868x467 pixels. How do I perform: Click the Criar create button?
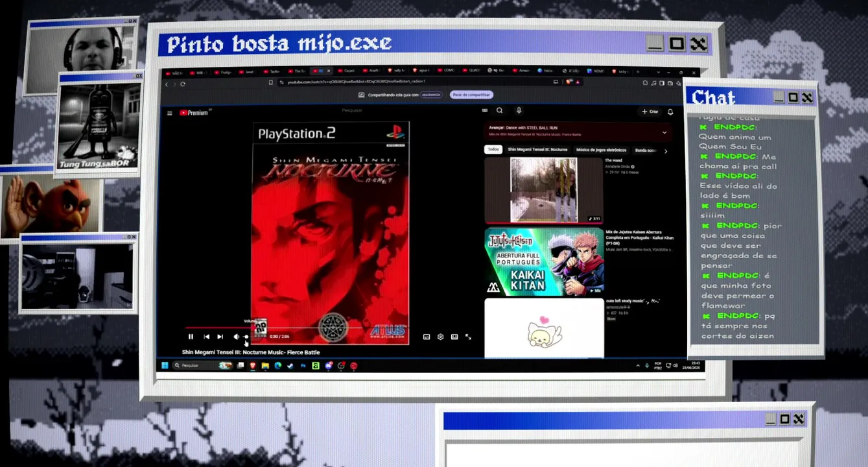(650, 112)
